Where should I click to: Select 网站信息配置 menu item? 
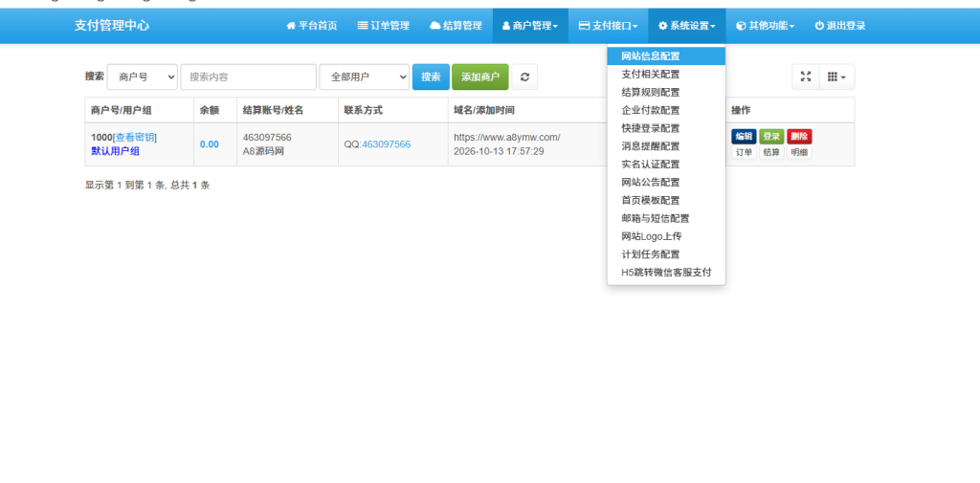[x=666, y=56]
